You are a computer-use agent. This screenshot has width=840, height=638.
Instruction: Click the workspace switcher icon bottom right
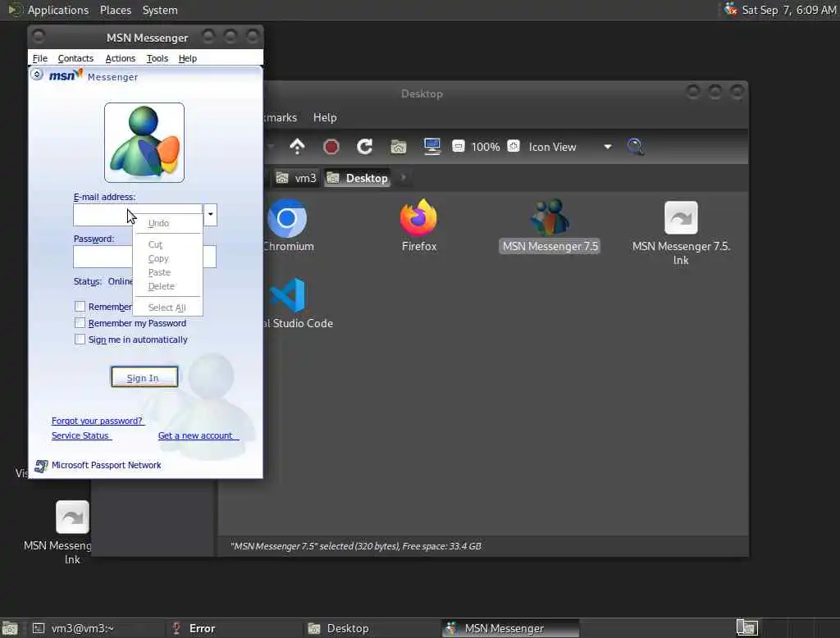pyautogui.click(x=747, y=627)
